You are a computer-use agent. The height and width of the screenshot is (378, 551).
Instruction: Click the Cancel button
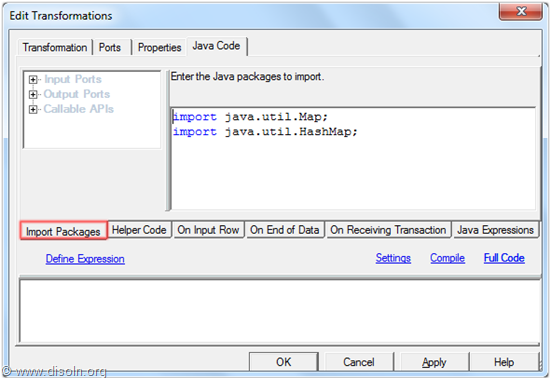coord(358,362)
